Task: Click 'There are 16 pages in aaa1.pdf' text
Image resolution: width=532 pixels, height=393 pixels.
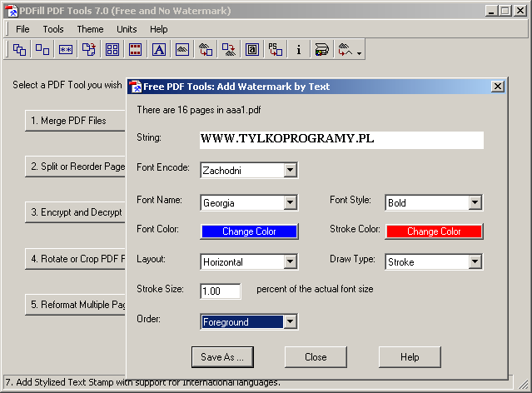Action: [x=199, y=110]
